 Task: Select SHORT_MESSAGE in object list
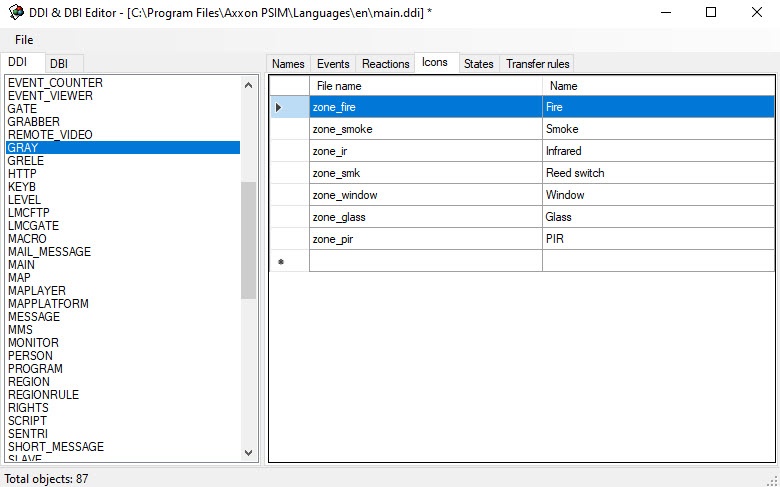point(123,447)
